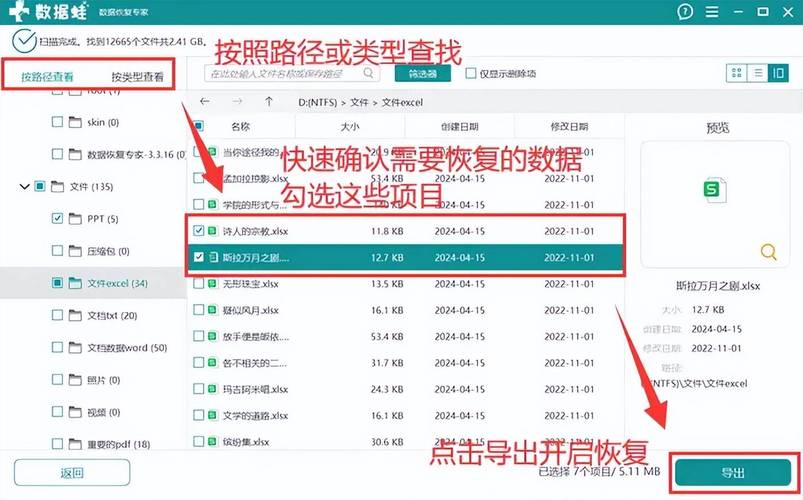Switch to 按类型查看 tab
Viewport: 803px width, 500px height.
(x=137, y=77)
